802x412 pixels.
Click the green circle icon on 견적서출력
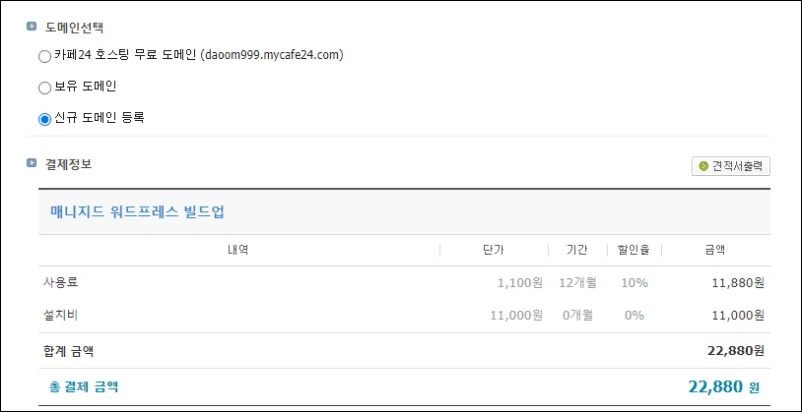coord(704,166)
